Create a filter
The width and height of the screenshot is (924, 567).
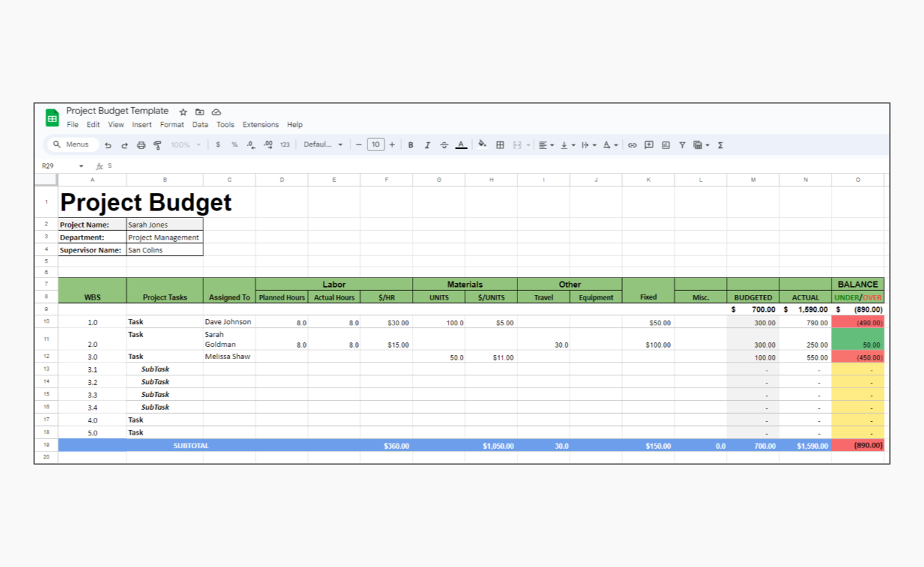(683, 144)
